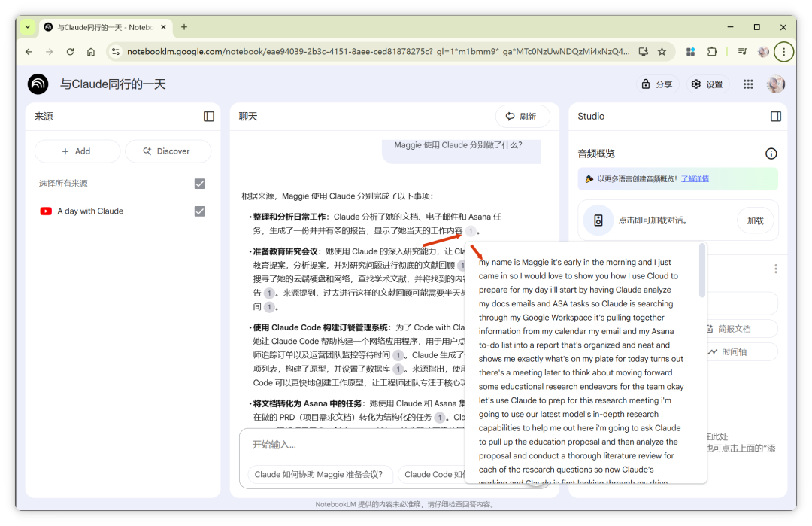Switch to the 与Claude同行的一天 browser tab
The width and height of the screenshot is (812, 526).
point(105,27)
